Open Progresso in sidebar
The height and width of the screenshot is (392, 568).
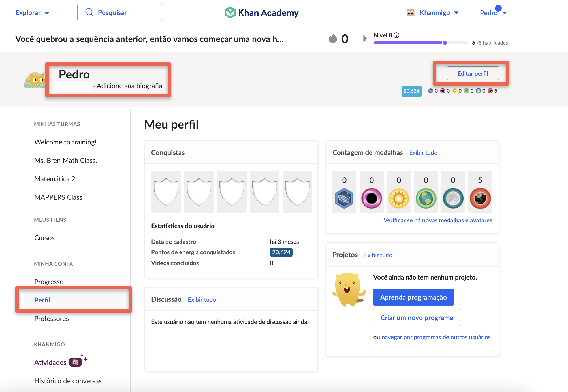tap(49, 282)
